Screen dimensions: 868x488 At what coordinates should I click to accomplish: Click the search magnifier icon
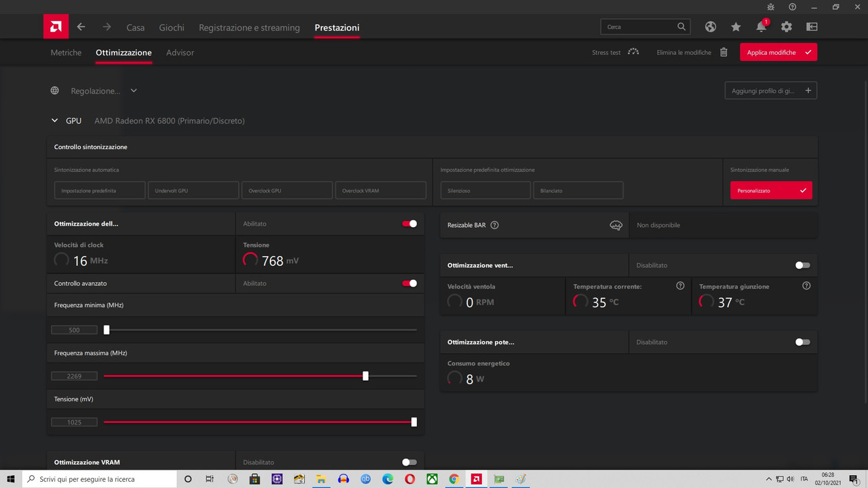(682, 27)
